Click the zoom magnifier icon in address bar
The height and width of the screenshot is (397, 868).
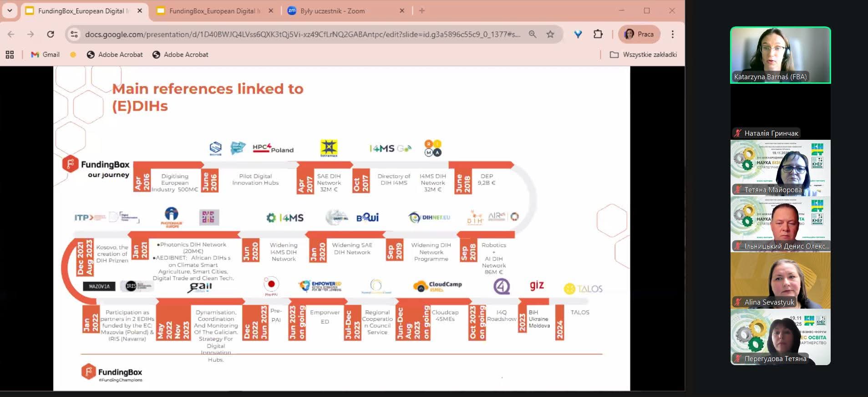532,34
